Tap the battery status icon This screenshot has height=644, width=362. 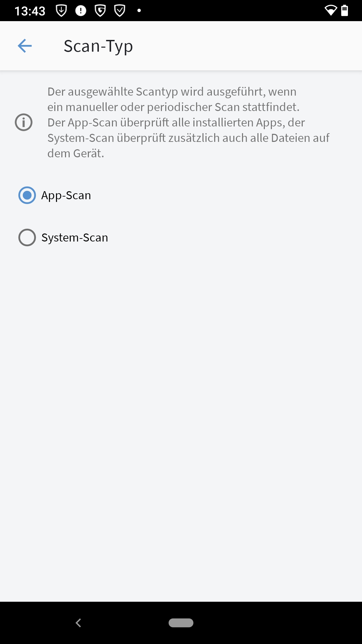(x=345, y=11)
